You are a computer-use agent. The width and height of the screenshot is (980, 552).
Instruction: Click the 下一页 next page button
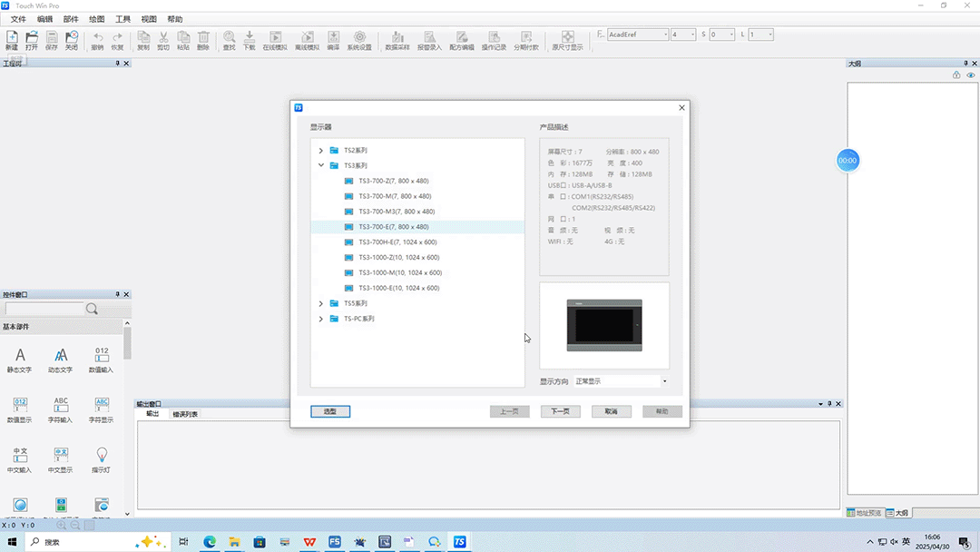(x=560, y=411)
